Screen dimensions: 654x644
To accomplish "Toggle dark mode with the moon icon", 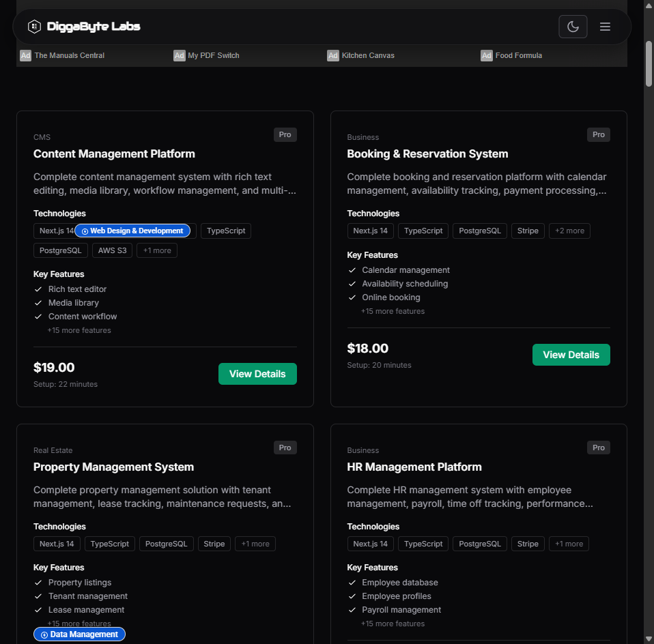I will (573, 26).
